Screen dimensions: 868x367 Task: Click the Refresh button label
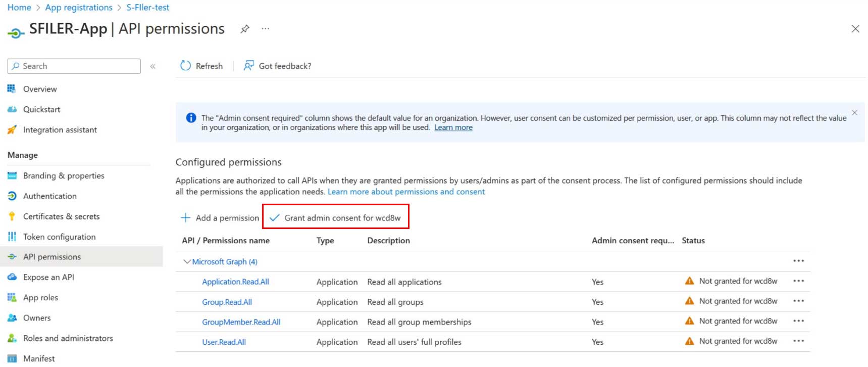tap(209, 66)
